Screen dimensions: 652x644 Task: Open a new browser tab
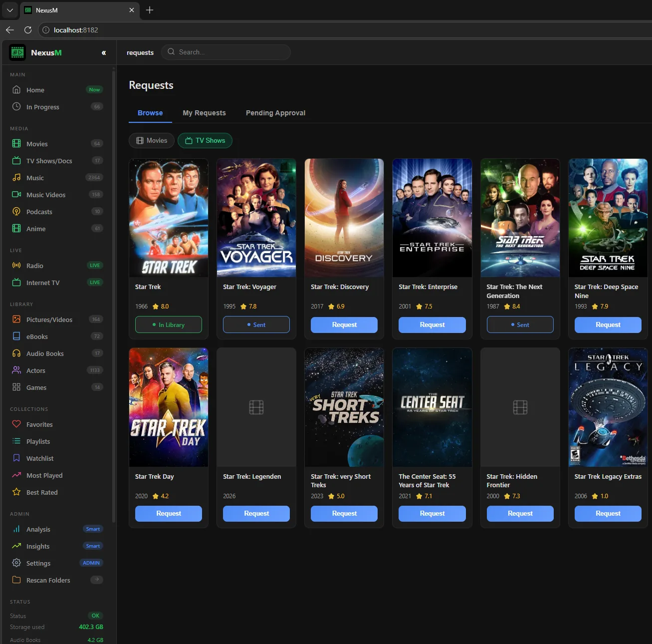[150, 10]
